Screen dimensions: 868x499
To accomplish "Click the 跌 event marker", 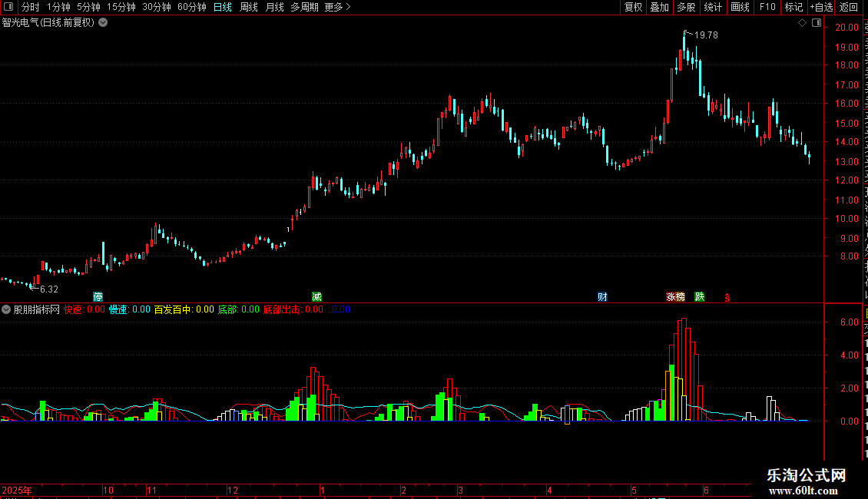I will pos(700,297).
